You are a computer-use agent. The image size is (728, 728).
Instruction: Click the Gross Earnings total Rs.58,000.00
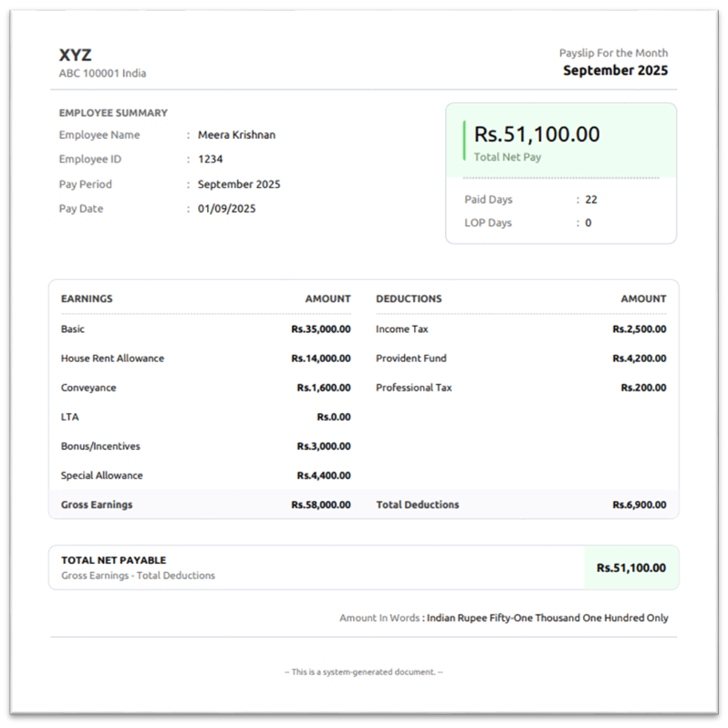point(320,504)
